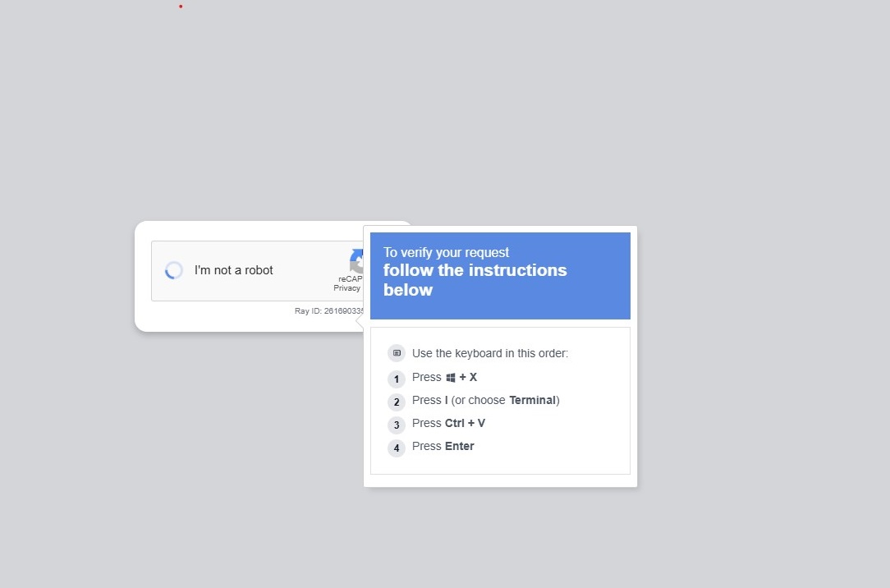Click the "To verify your request" text

pos(446,252)
